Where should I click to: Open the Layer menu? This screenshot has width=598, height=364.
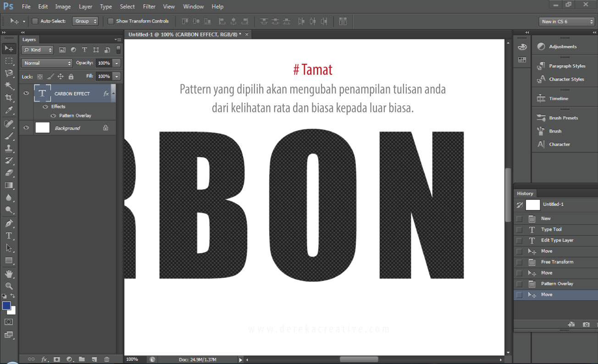coord(85,6)
